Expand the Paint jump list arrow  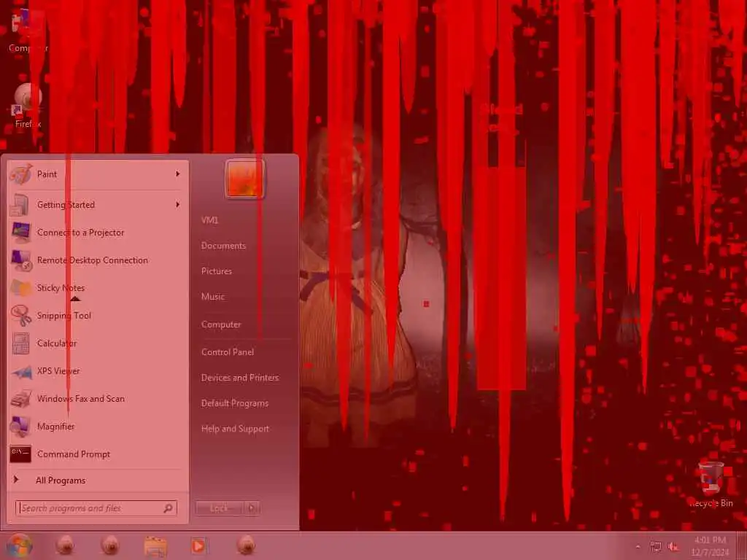pos(178,174)
